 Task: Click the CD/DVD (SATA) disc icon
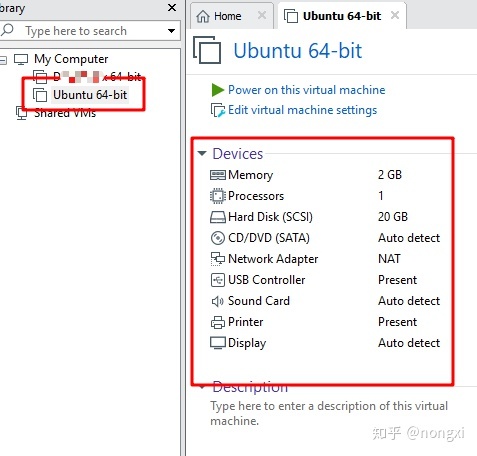coord(218,238)
